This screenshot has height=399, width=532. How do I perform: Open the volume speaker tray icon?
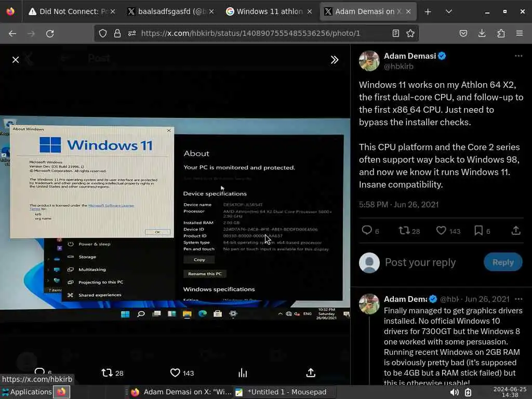click(x=454, y=392)
